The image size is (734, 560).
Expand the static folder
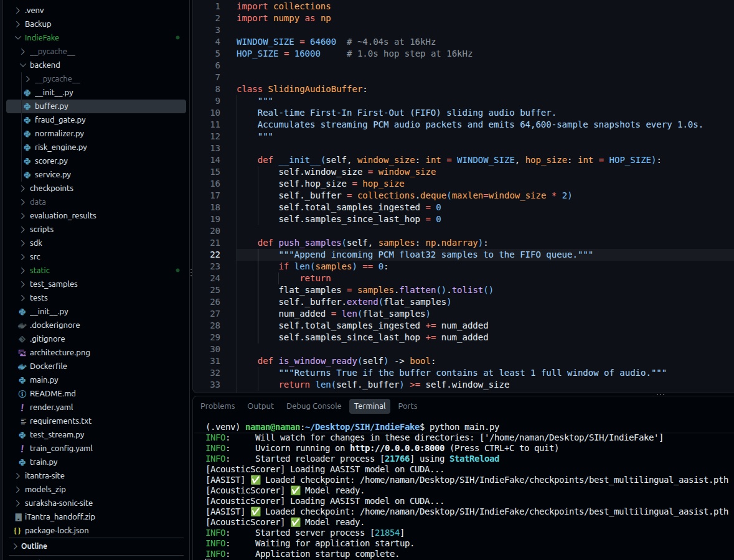[x=23, y=271]
